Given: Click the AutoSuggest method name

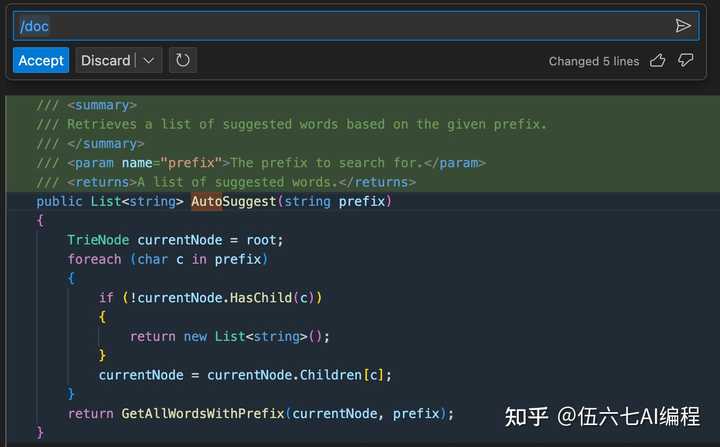Looking at the screenshot, I should (233, 201).
